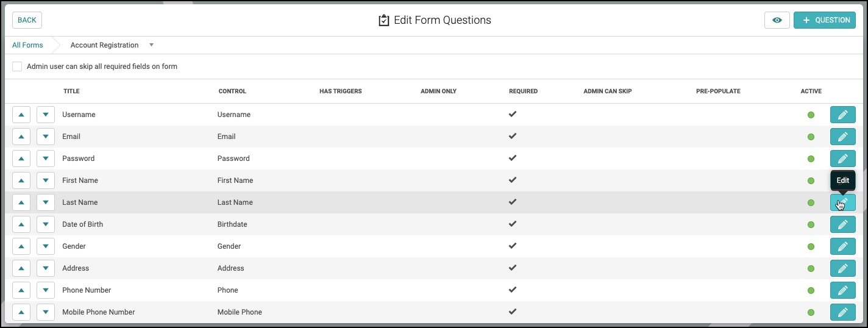Click the Back button
Screen dimensions: 868x328
point(27,20)
